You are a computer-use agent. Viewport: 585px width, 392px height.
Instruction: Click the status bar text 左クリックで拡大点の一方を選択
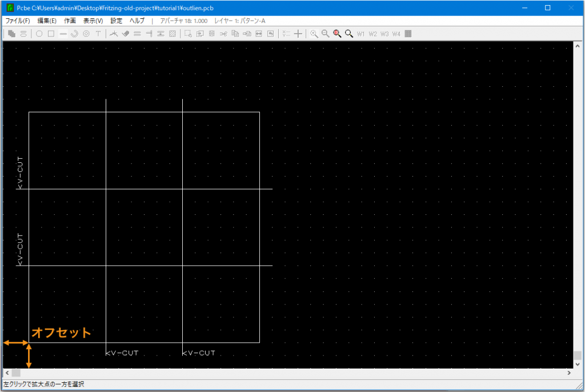tap(43, 384)
